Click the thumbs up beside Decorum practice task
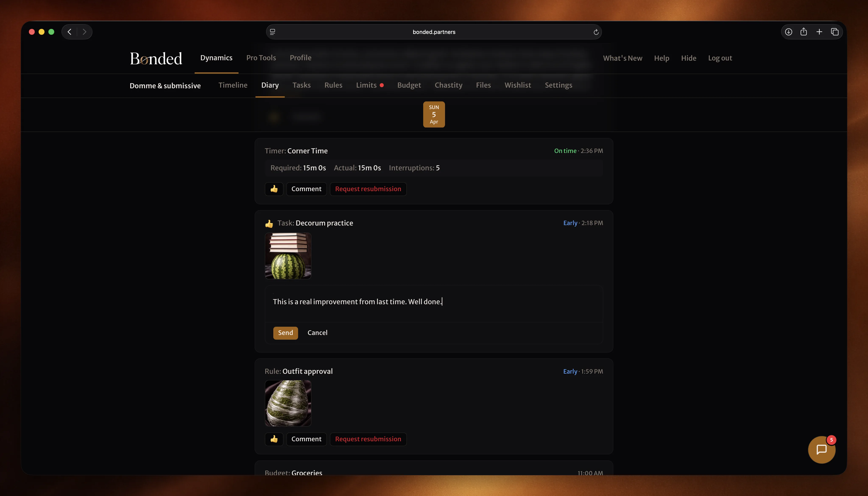868x496 pixels. click(x=269, y=223)
